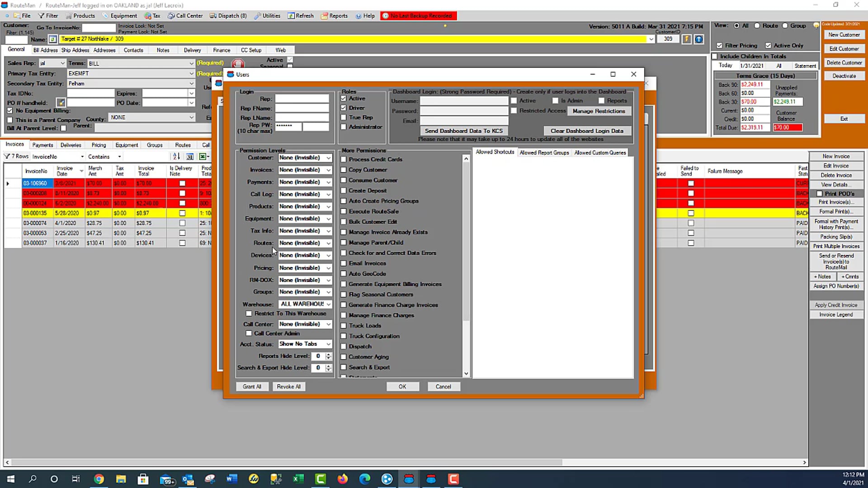Switch to Allowed Custom Queries tab
Screen dimensions: 868x488
[x=600, y=153]
